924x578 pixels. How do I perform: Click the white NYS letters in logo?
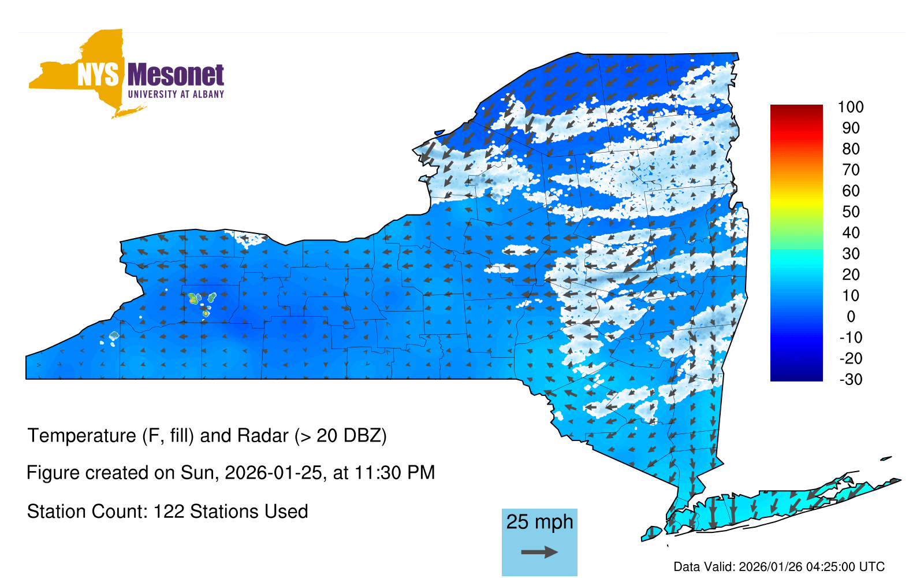click(98, 75)
